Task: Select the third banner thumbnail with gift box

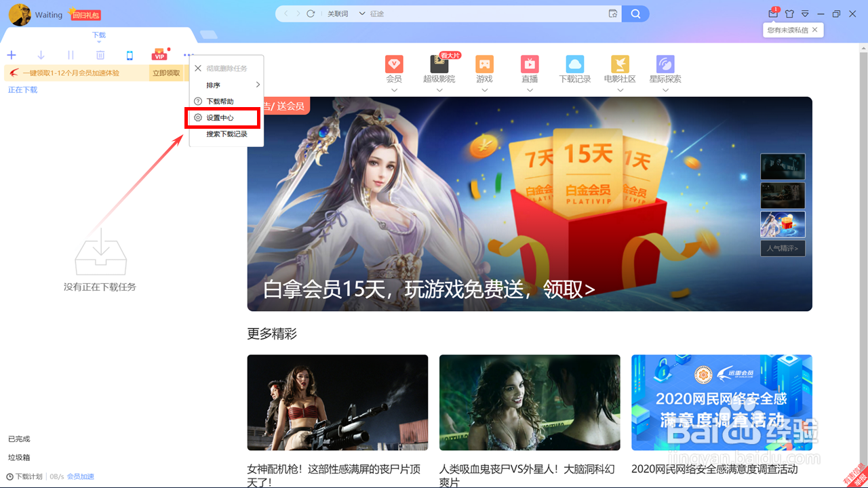Action: pos(783,224)
